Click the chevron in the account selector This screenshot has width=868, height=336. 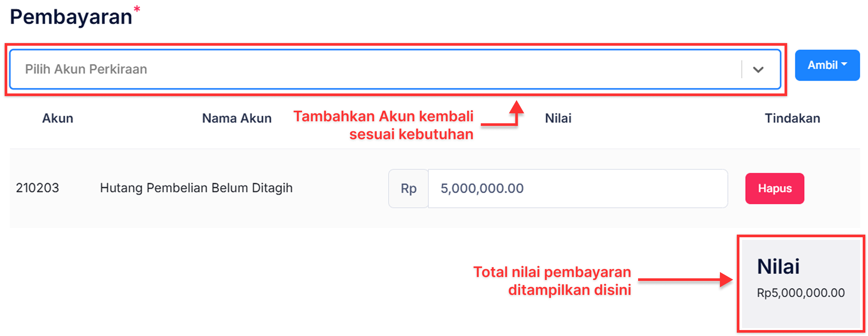click(x=759, y=70)
